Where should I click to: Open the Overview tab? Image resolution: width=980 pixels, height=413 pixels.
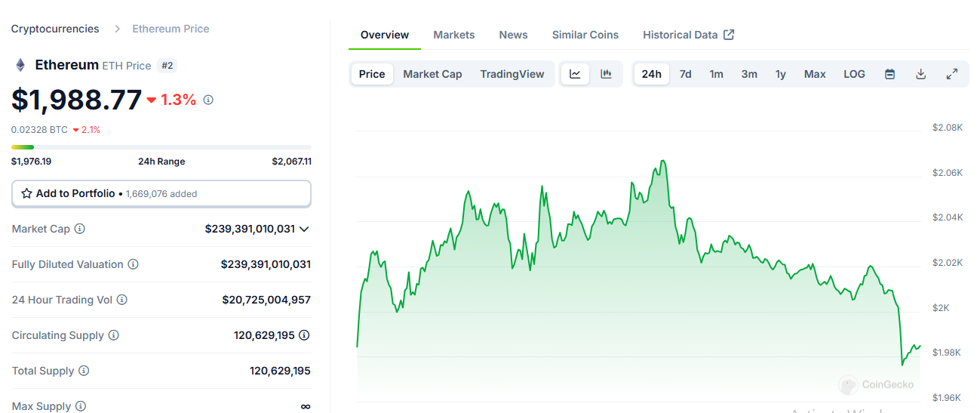pyautogui.click(x=385, y=35)
